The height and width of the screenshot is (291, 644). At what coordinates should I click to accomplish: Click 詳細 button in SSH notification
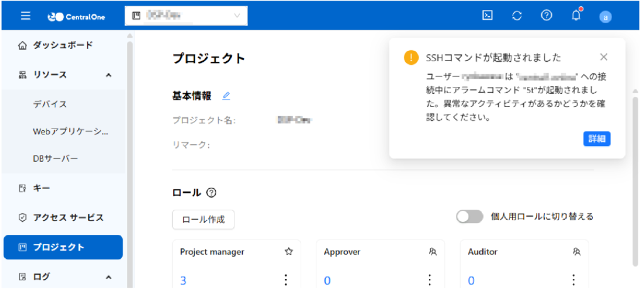click(596, 139)
